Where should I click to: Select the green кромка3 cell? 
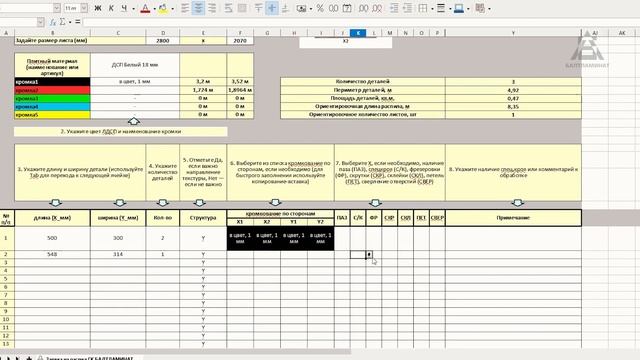point(52,98)
